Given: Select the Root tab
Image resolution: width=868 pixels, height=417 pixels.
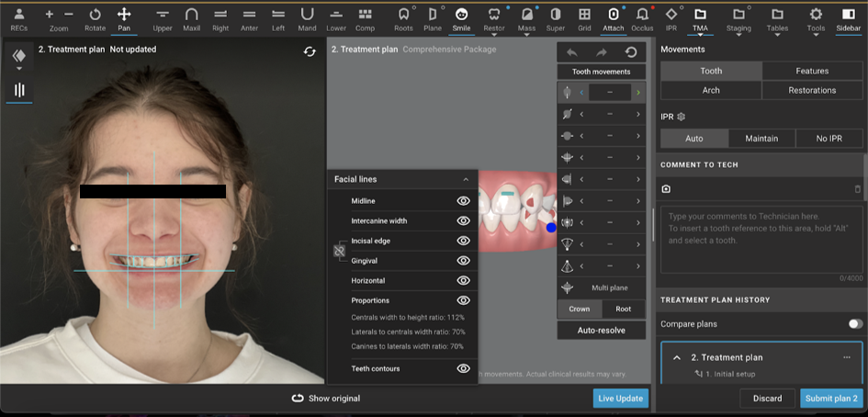Looking at the screenshot, I should click(624, 310).
